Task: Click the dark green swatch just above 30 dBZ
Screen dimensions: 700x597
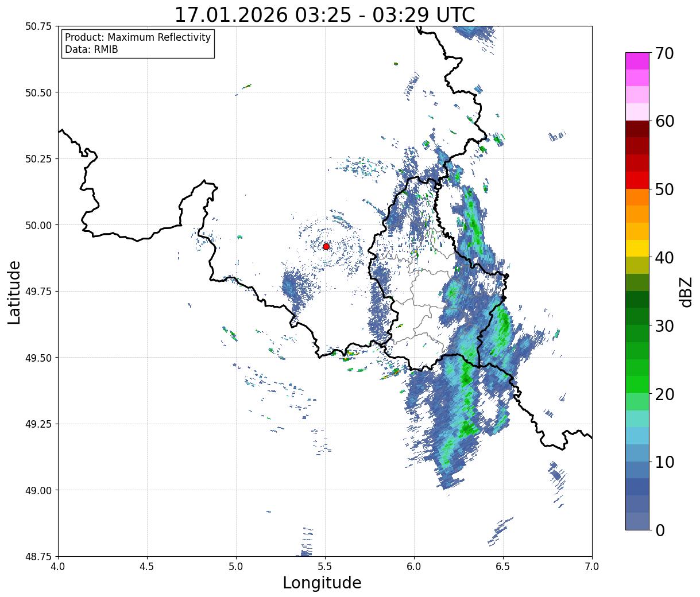Action: point(637,316)
